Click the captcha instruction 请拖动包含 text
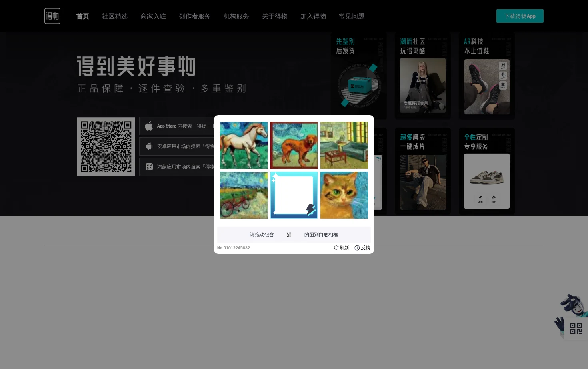Viewport: 588px width, 369px height. point(262,235)
